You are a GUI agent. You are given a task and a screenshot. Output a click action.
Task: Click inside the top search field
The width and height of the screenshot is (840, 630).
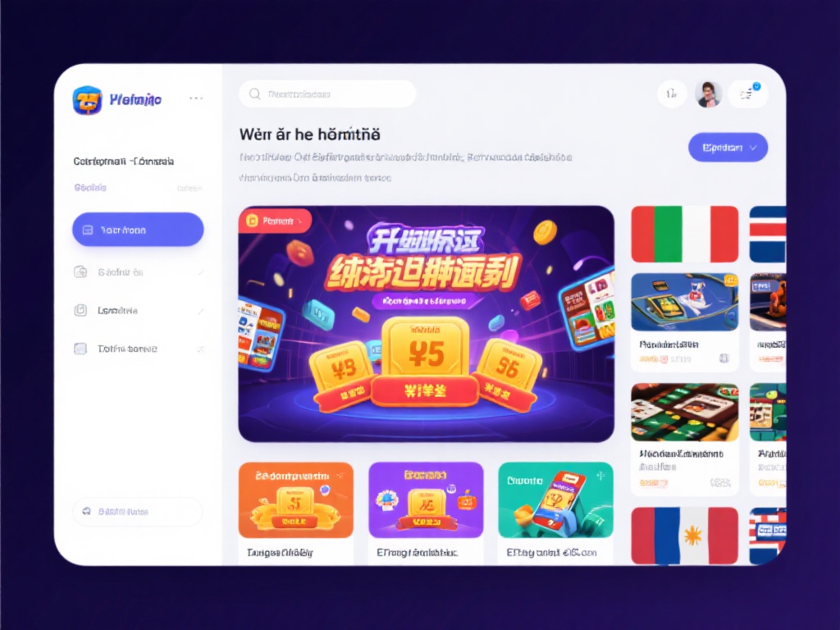(x=327, y=94)
